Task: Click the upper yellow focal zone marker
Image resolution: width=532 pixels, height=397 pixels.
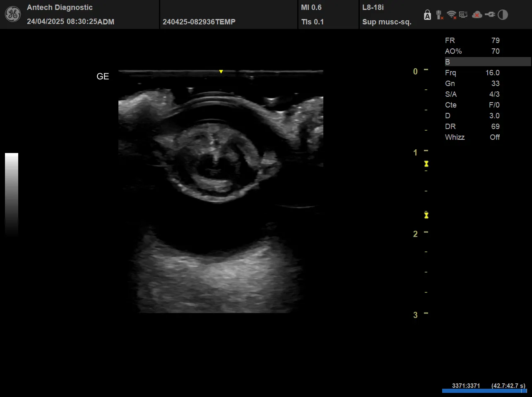Action: (x=426, y=164)
